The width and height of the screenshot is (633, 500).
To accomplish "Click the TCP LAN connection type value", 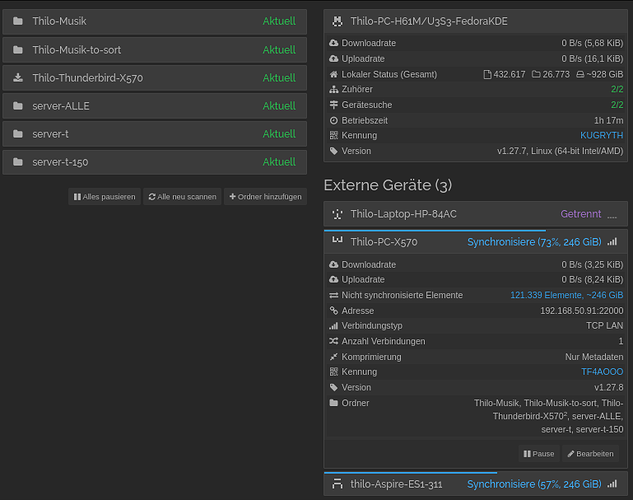I will pyautogui.click(x=604, y=326).
